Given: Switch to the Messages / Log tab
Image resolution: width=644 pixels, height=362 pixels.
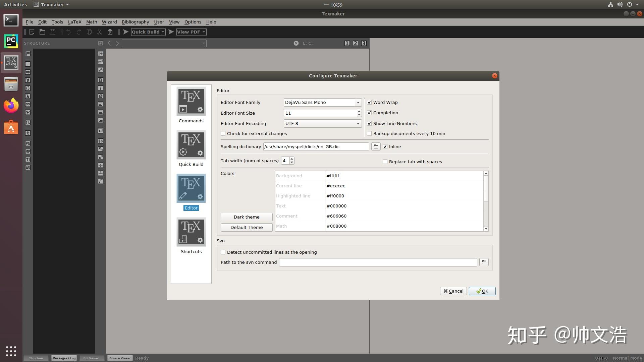Looking at the screenshot, I should click(x=64, y=358).
